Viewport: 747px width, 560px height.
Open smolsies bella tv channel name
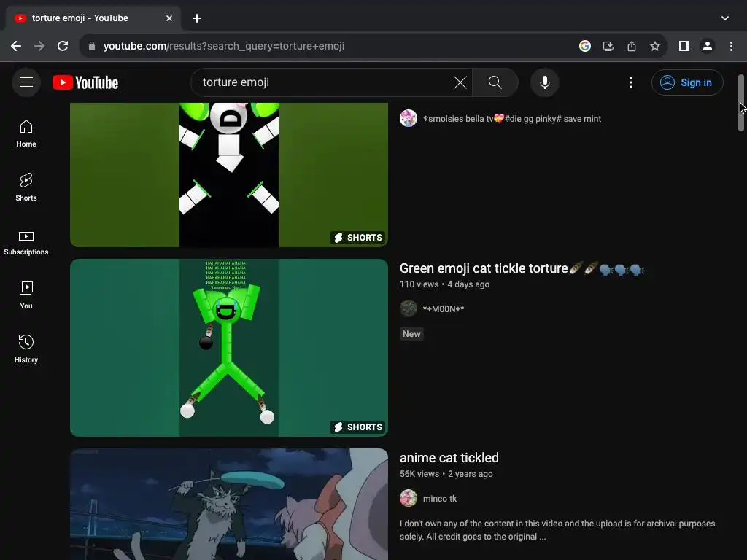pyautogui.click(x=512, y=119)
